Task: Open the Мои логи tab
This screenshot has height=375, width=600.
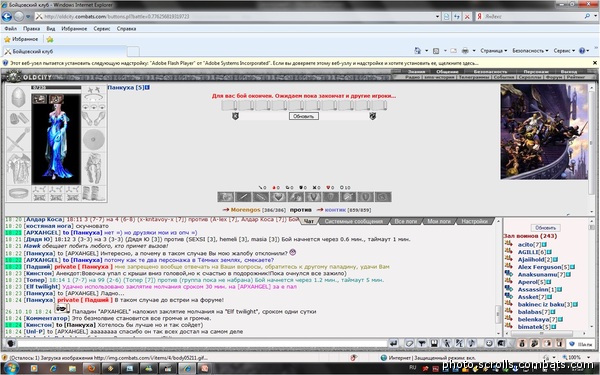Action: pyautogui.click(x=439, y=221)
